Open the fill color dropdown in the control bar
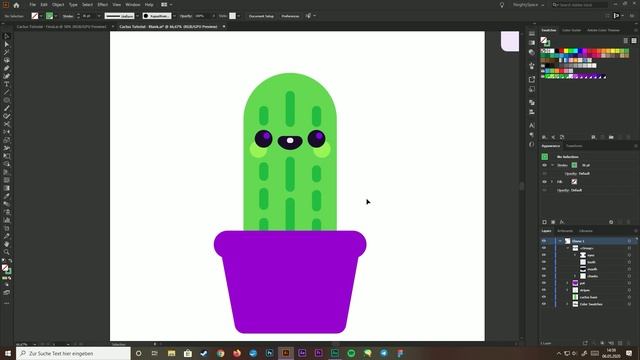The height and width of the screenshot is (360, 640). coord(41,16)
